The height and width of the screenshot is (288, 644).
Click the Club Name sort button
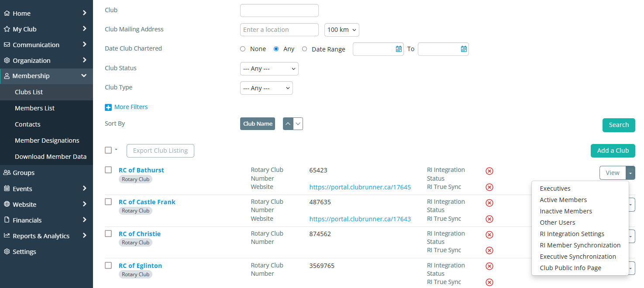point(258,124)
